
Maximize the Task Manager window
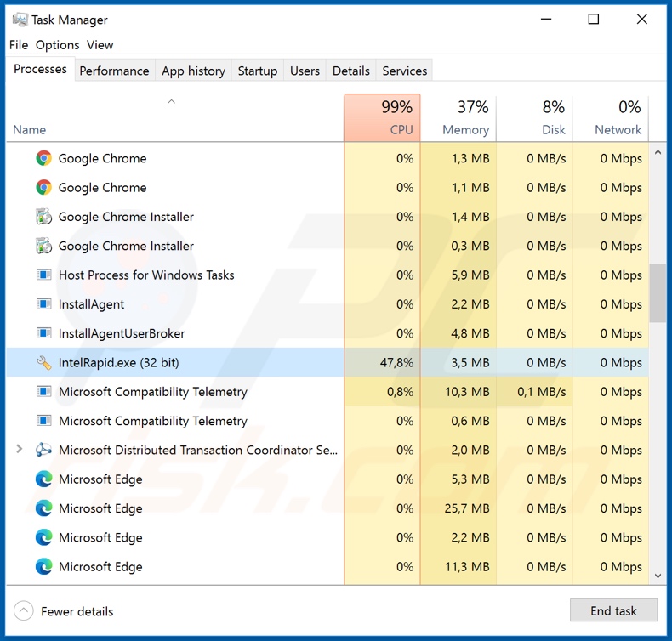tap(594, 20)
